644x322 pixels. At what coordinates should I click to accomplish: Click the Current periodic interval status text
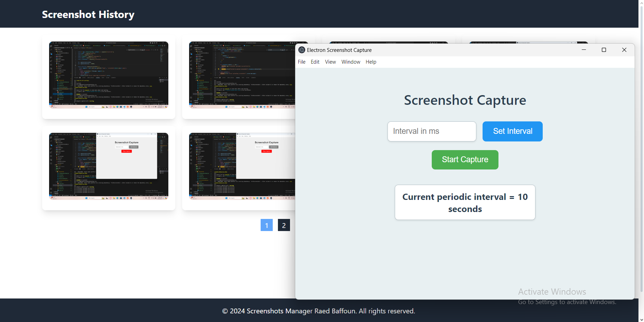tap(465, 203)
